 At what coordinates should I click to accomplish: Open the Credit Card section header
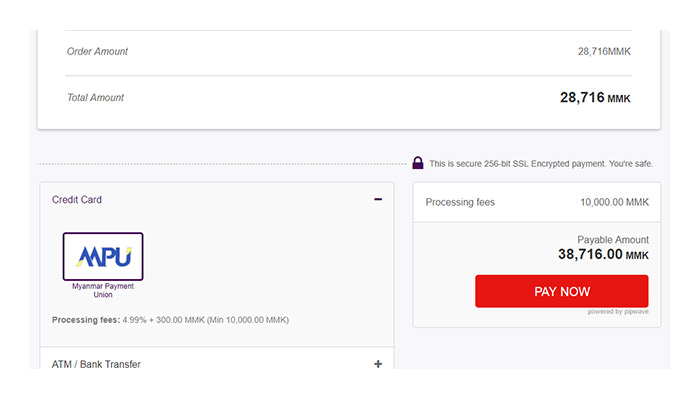(217, 200)
